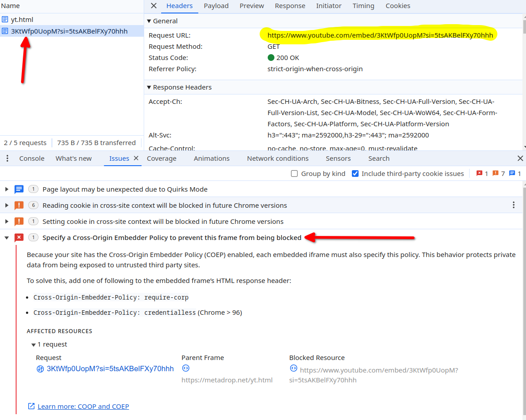Viewport: 526px width, 420px height.
Task: Close the request details pane with X icon
Action: pyautogui.click(x=154, y=6)
